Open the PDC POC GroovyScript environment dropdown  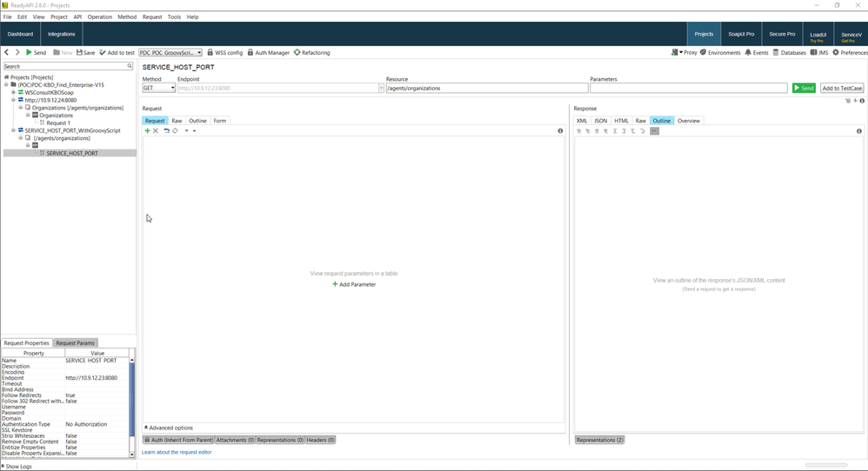click(x=170, y=52)
